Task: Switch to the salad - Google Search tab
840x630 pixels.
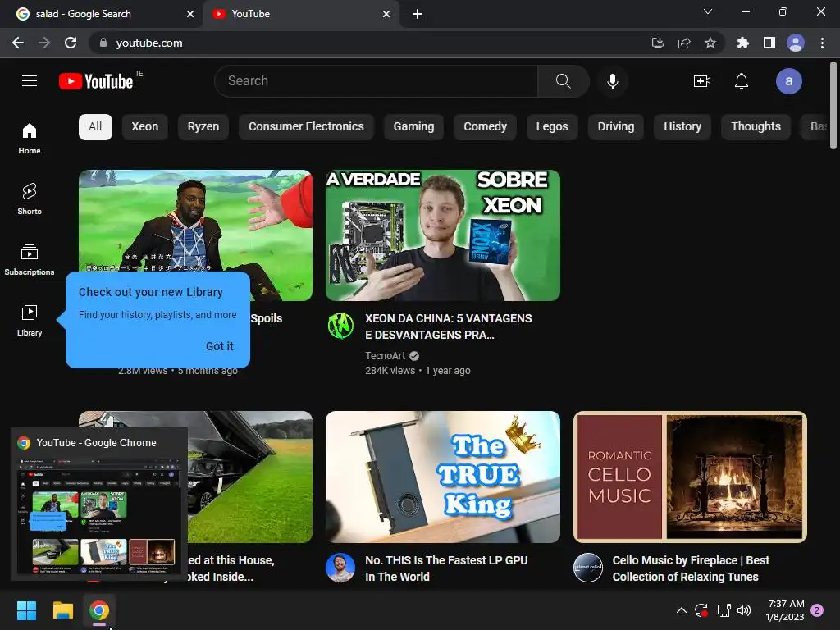Action: click(x=101, y=14)
